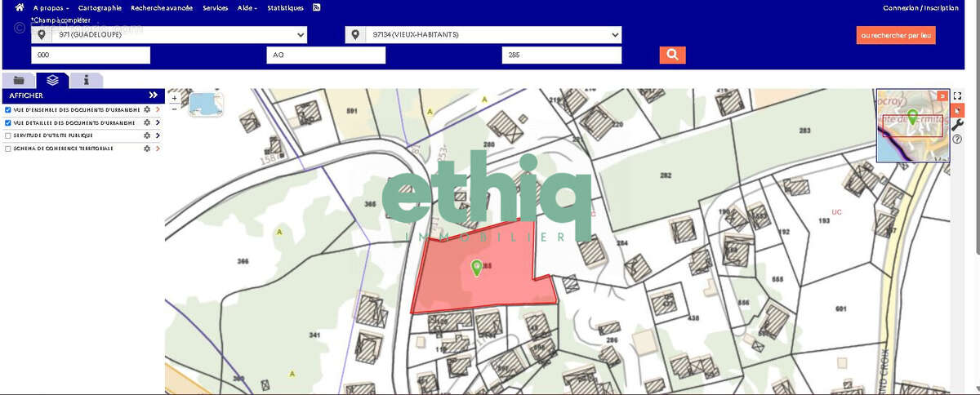This screenshot has height=395, width=980.
Task: Open the RSS feed icon
Action: pyautogui.click(x=316, y=7)
